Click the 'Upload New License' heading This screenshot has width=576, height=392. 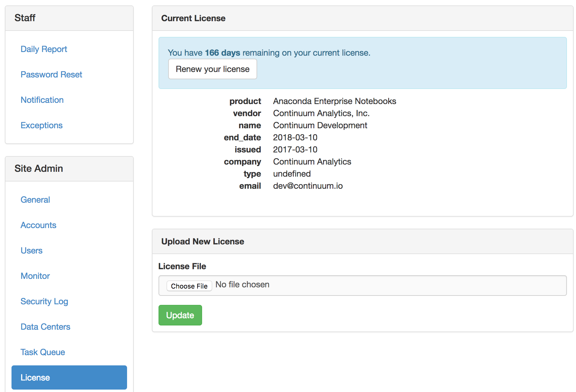click(203, 241)
